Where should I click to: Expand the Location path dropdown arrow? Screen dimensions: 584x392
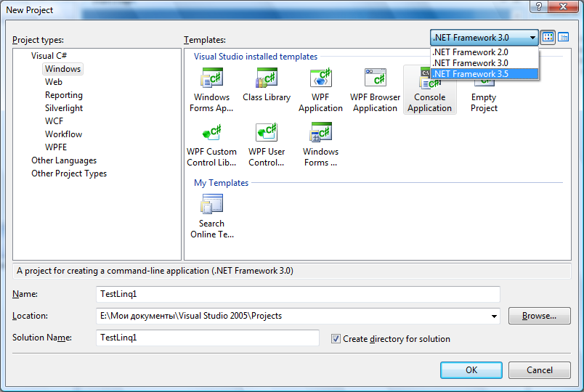(x=494, y=316)
